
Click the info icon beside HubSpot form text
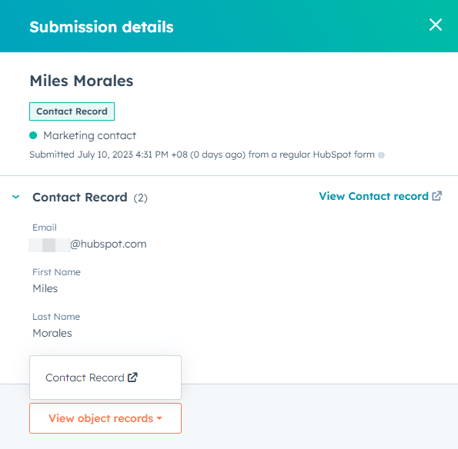[381, 155]
